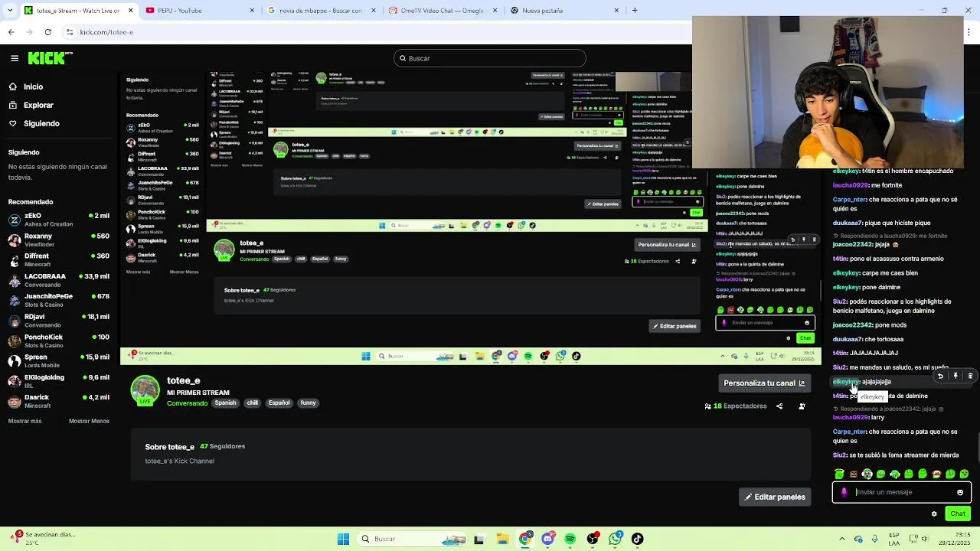The width and height of the screenshot is (980, 551).
Task: Click totee_e live avatar
Action: pos(145,390)
